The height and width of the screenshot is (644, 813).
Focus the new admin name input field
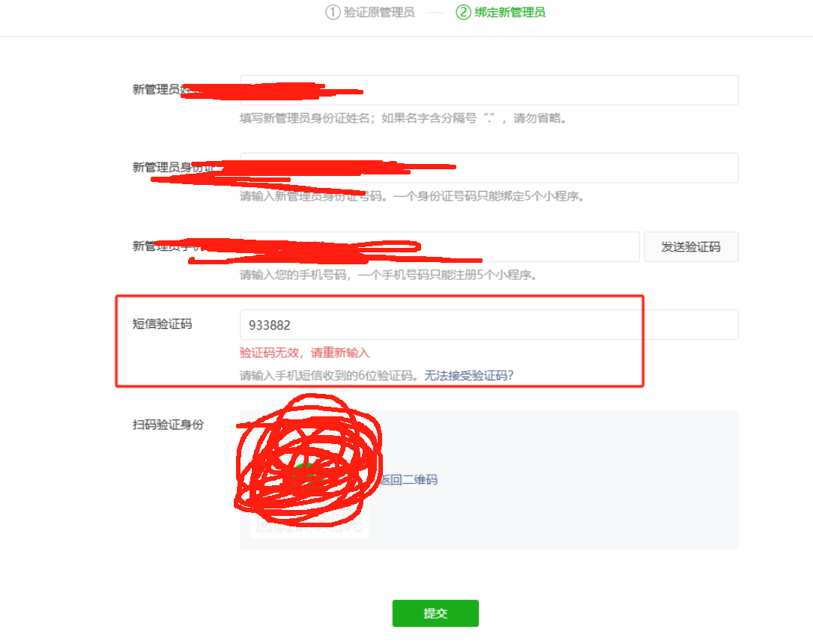pyautogui.click(x=489, y=90)
